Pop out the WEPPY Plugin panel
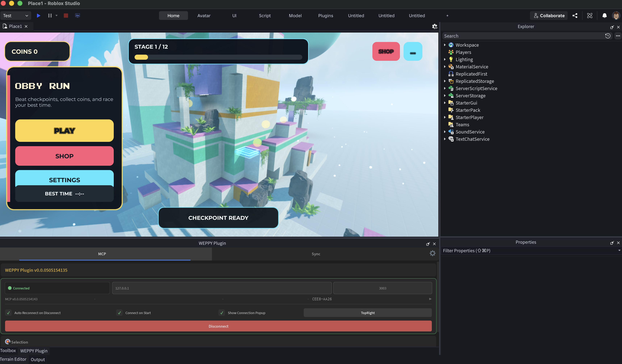Viewport: 622px width, 364px height. pyautogui.click(x=428, y=244)
